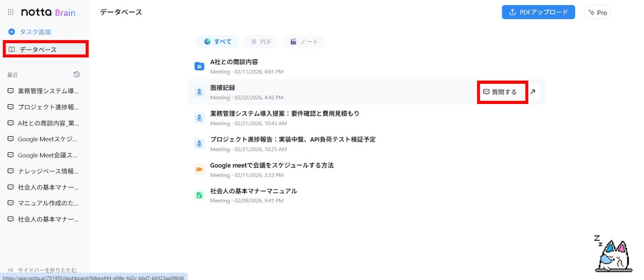644x280 pixels.
Task: Click the green file icon of 社会人の基本マナーマニュアル
Action: (x=199, y=195)
